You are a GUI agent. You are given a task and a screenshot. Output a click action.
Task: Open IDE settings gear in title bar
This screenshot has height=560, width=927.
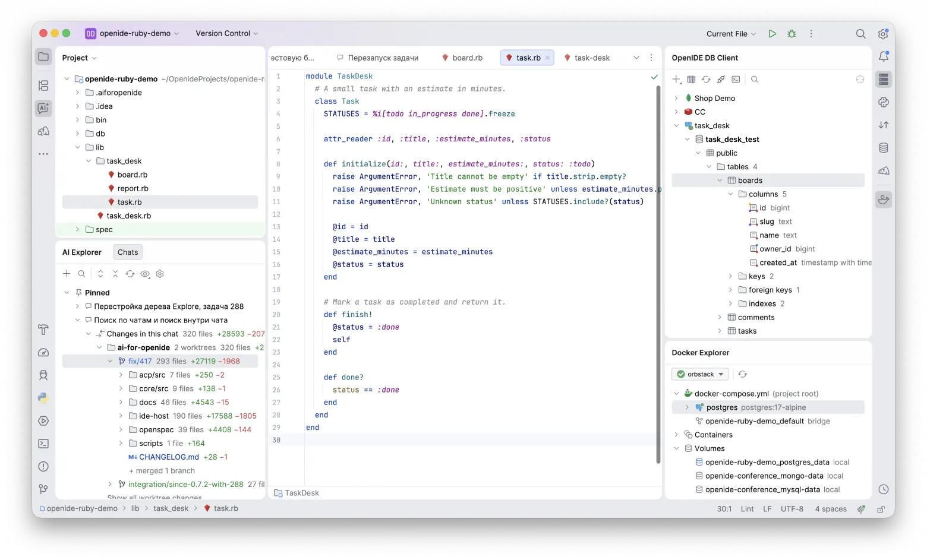click(x=883, y=34)
